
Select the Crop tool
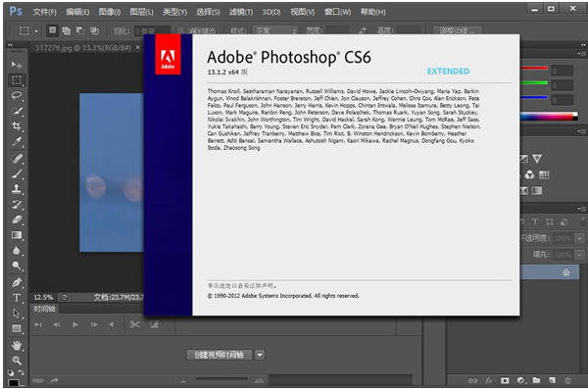[17, 126]
